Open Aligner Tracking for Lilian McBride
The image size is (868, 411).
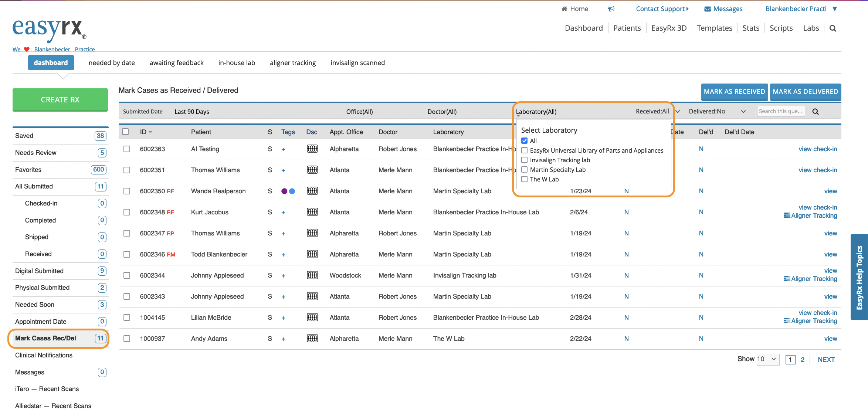click(810, 321)
